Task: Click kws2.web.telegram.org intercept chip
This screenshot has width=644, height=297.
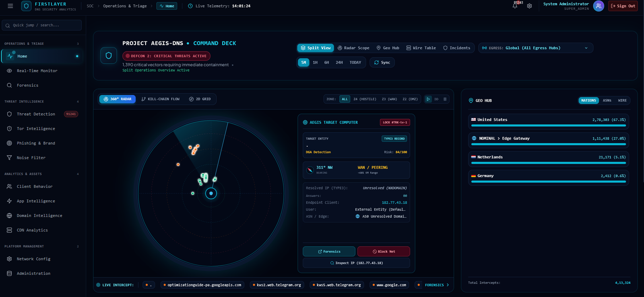Action: point(277,285)
